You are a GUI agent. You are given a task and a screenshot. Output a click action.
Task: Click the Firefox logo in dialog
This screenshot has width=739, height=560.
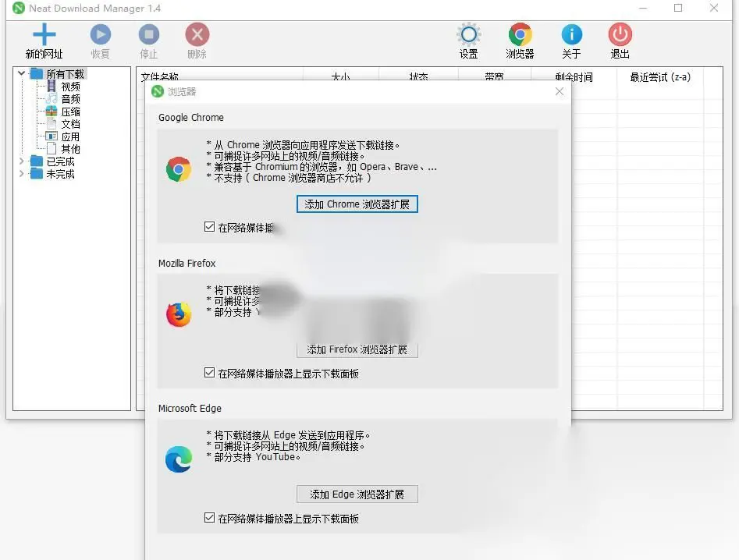point(179,314)
